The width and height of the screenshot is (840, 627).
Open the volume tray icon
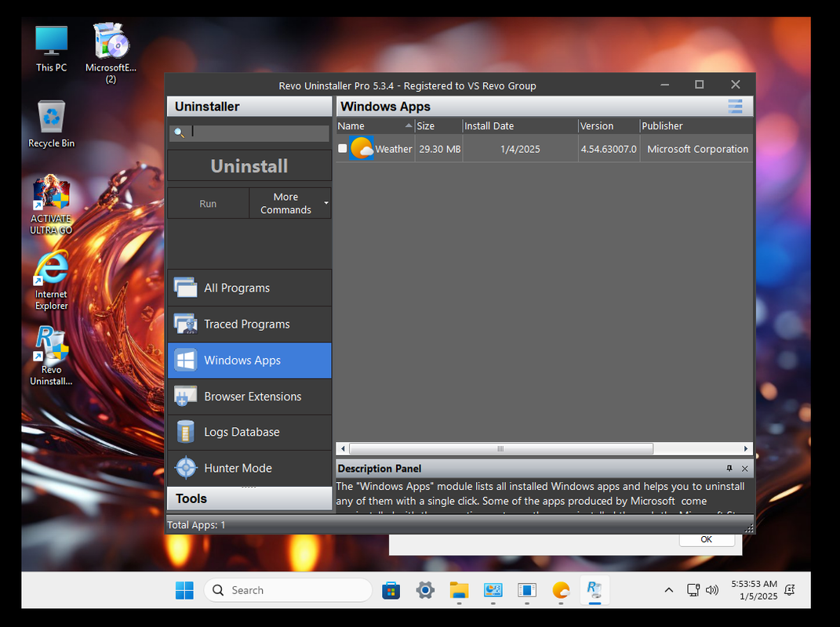712,590
